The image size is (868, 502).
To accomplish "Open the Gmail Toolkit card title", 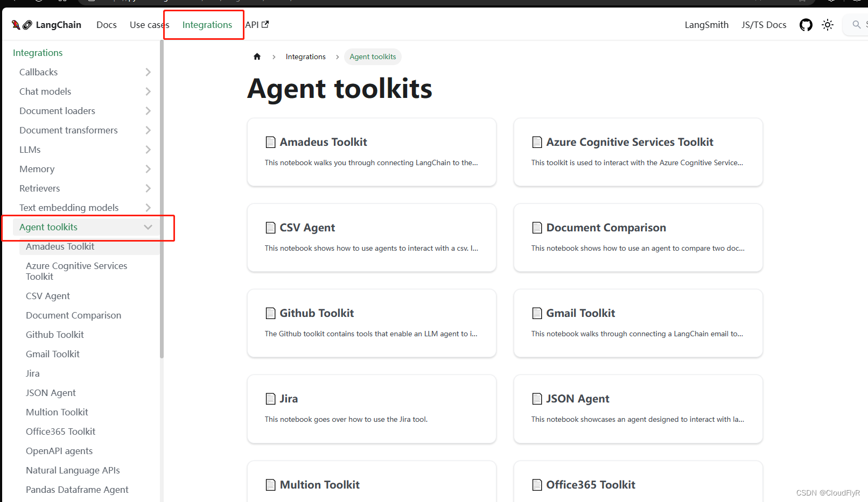I will (x=580, y=313).
